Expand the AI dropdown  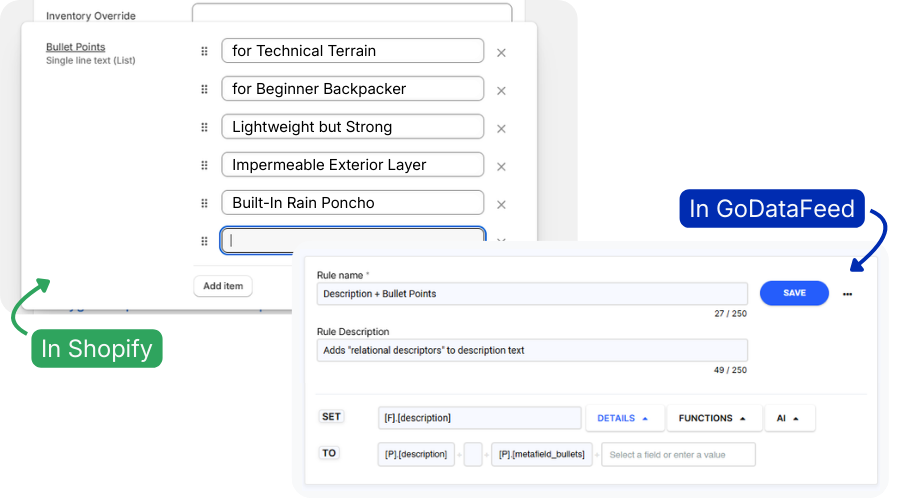coord(790,418)
